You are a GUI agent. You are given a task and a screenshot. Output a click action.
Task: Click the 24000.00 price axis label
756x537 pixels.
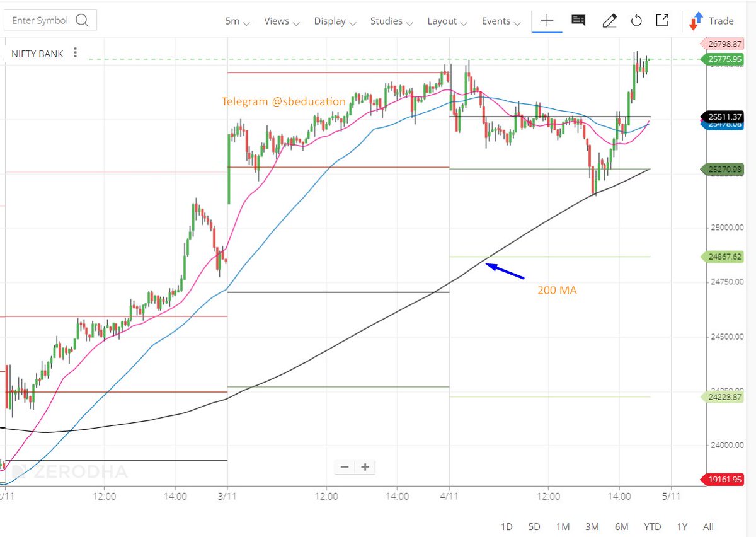(x=726, y=445)
